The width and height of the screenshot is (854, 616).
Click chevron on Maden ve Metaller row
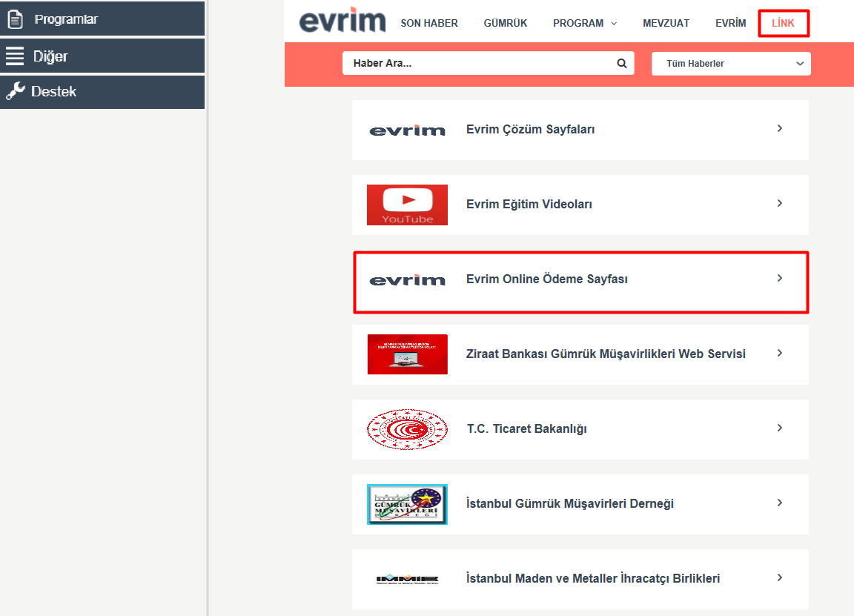[780, 577]
